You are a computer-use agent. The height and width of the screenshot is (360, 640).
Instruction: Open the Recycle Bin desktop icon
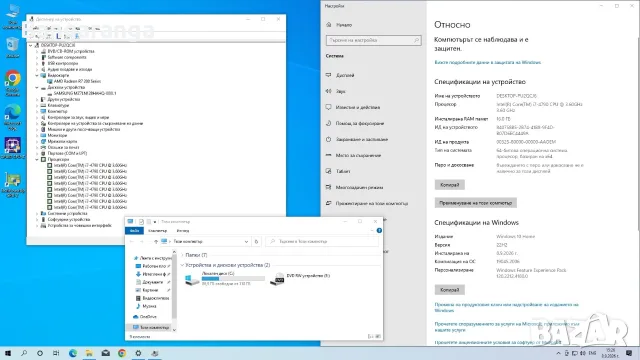(13, 47)
